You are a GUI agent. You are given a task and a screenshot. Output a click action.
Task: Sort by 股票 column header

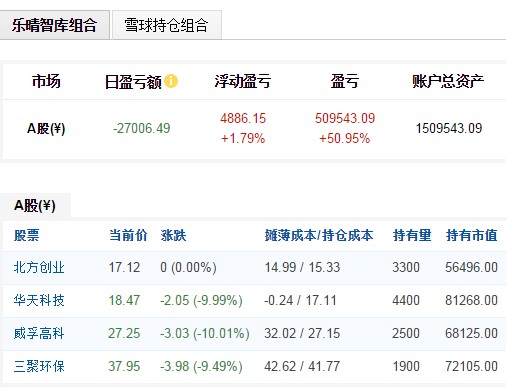coord(27,235)
